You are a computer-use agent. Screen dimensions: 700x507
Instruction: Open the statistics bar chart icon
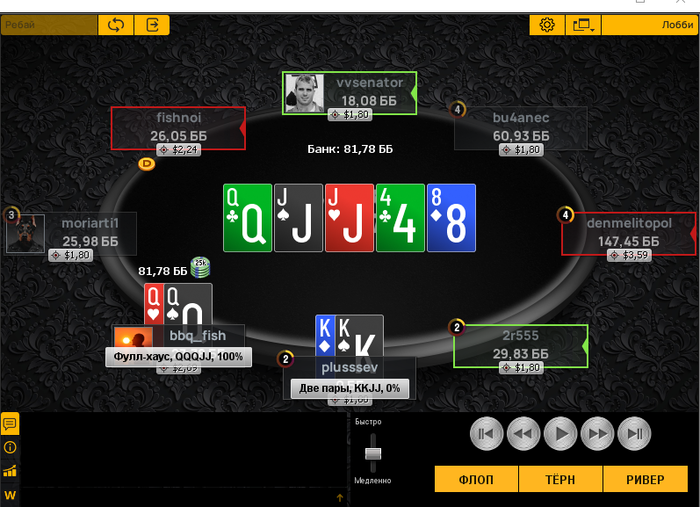click(10, 471)
